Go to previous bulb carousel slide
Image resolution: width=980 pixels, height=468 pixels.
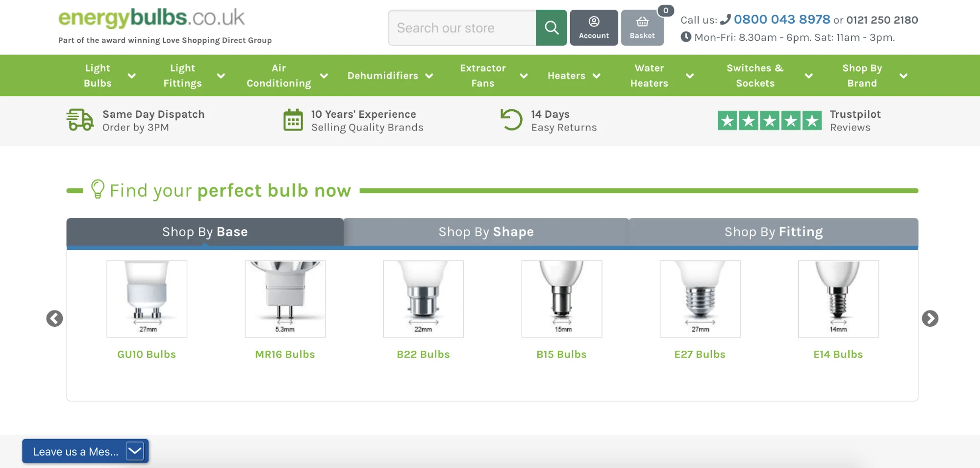54,318
